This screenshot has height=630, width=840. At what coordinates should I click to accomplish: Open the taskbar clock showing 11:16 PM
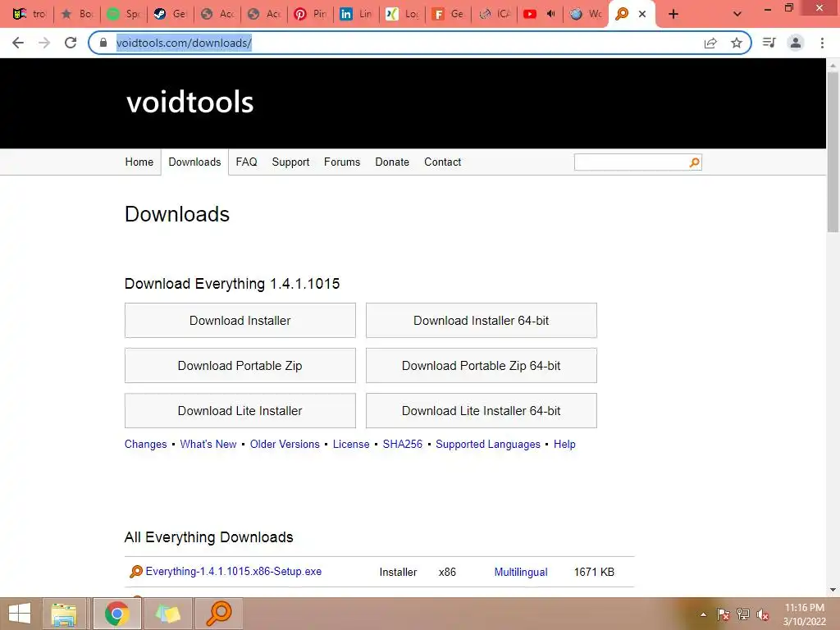point(804,614)
